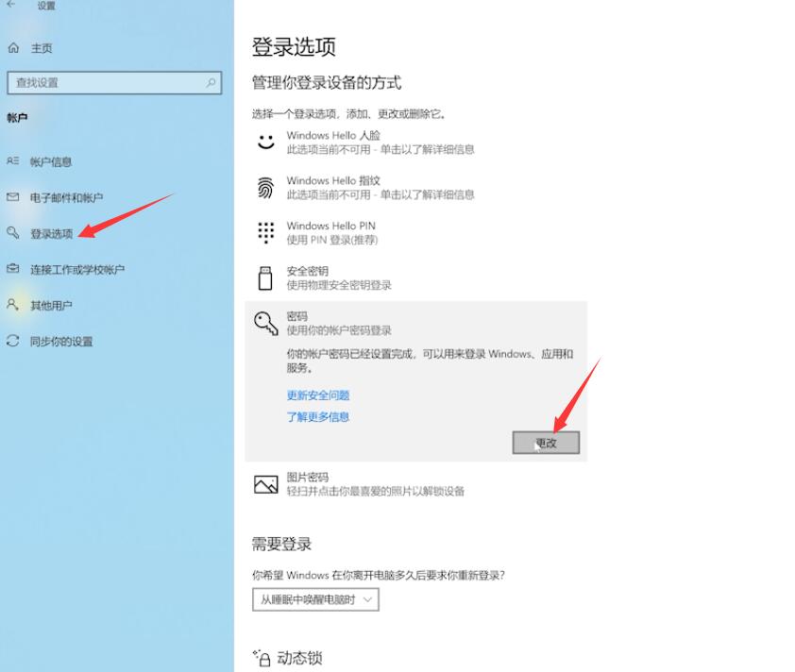Viewport: 795px width, 672px height.
Task: Click the 更改 password button
Action: (x=546, y=443)
